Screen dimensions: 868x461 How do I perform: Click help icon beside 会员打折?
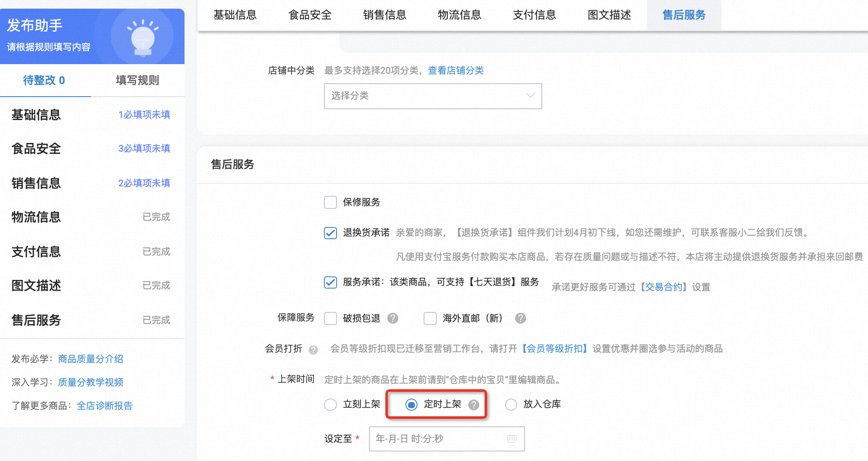click(313, 350)
